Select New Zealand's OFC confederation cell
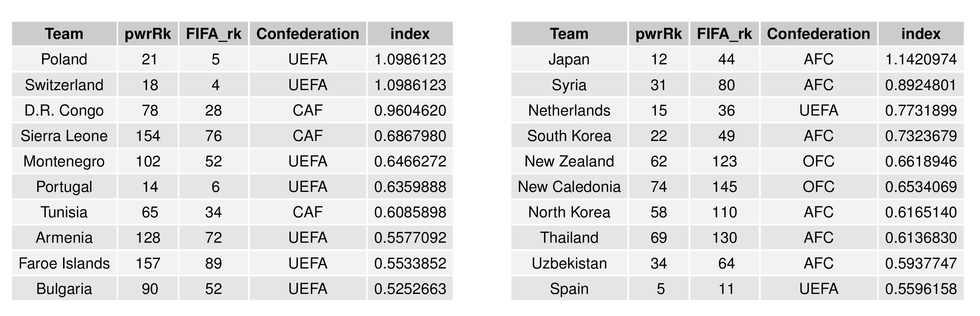This screenshot has height=316, width=980. click(x=818, y=162)
